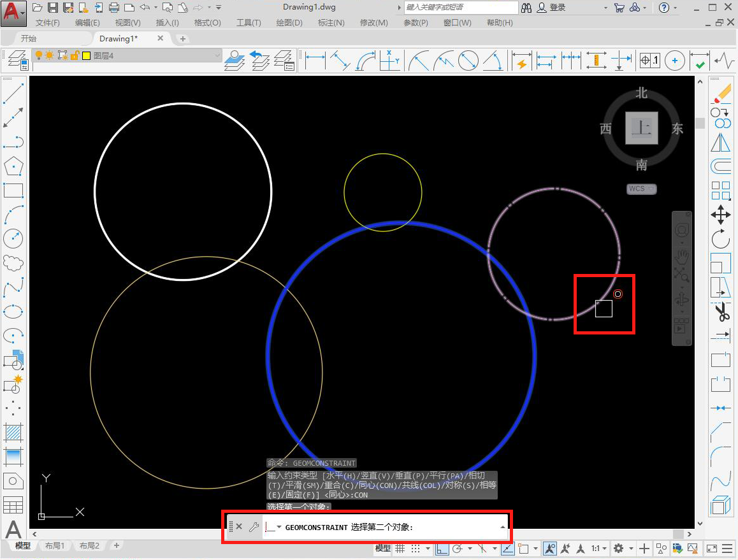738x560 pixels.
Task: Toggle isometric drafting in status bar
Action: 482,549
